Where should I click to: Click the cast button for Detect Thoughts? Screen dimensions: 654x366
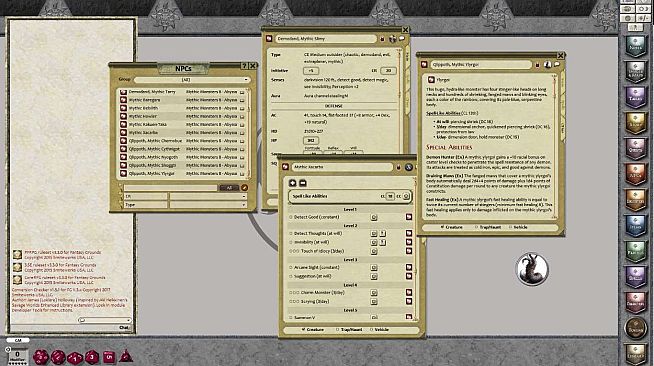pos(374,233)
